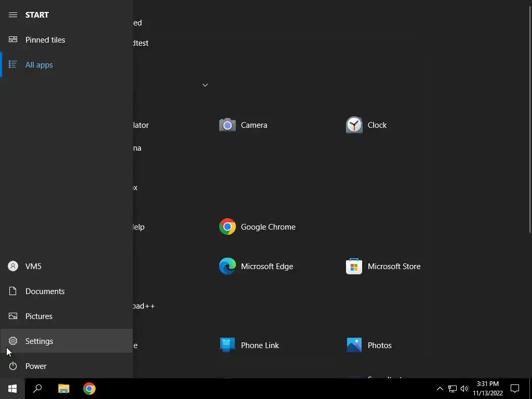
Task: Open the Power options
Action: click(66, 366)
